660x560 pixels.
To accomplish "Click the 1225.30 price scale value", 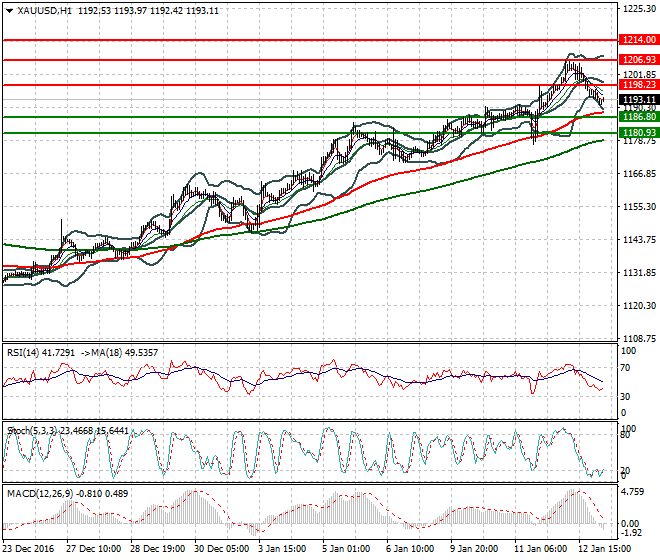I will pyautogui.click(x=639, y=8).
